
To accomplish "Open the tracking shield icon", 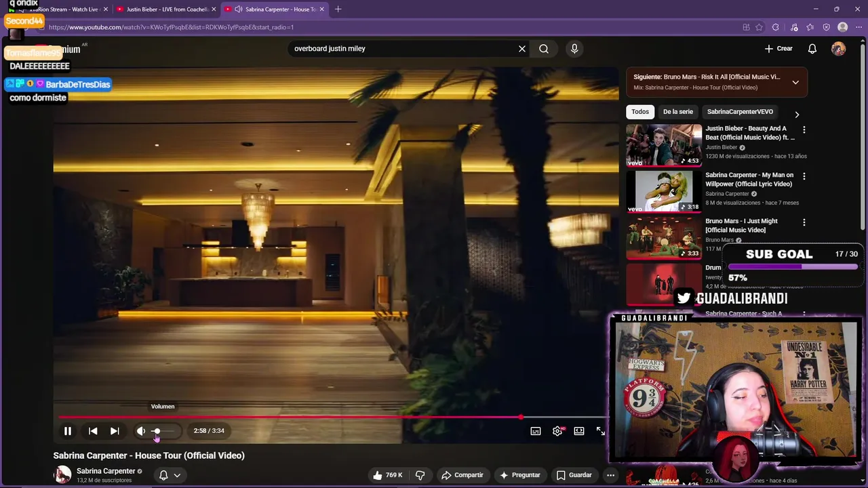I will [x=826, y=27].
